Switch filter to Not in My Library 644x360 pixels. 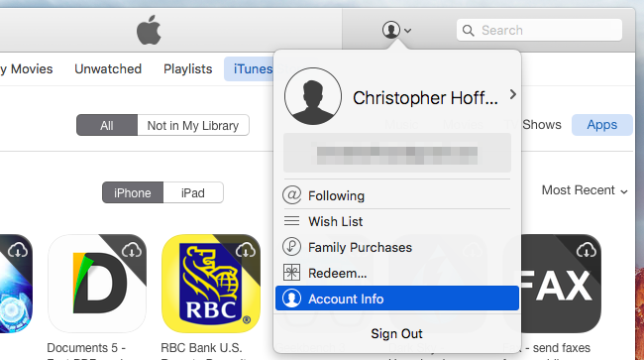pyautogui.click(x=193, y=125)
